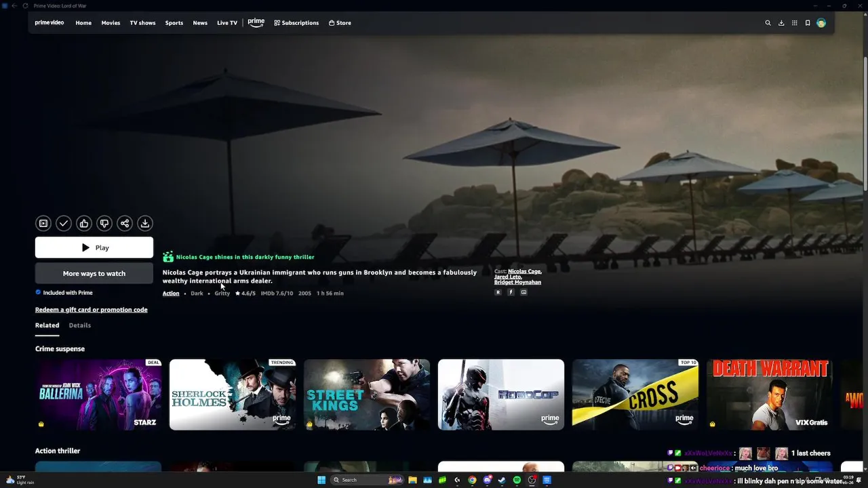Click the taskbar Search box
This screenshot has height=488, width=868.
(367, 480)
